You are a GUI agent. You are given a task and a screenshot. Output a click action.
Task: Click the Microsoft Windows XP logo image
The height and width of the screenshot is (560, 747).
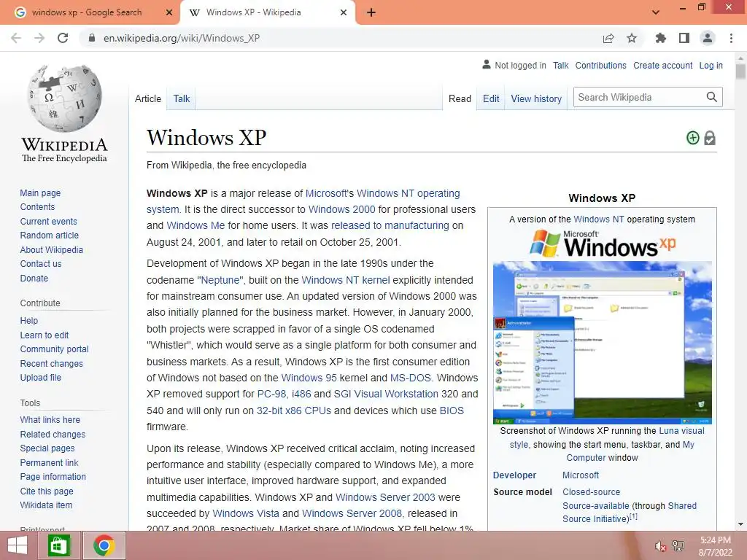coord(602,243)
